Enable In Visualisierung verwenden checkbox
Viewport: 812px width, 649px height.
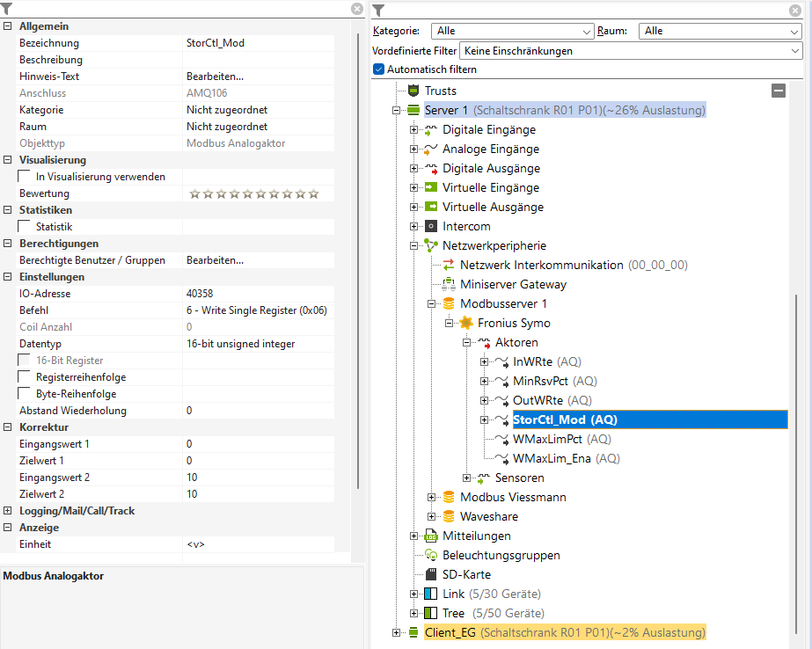(x=25, y=177)
